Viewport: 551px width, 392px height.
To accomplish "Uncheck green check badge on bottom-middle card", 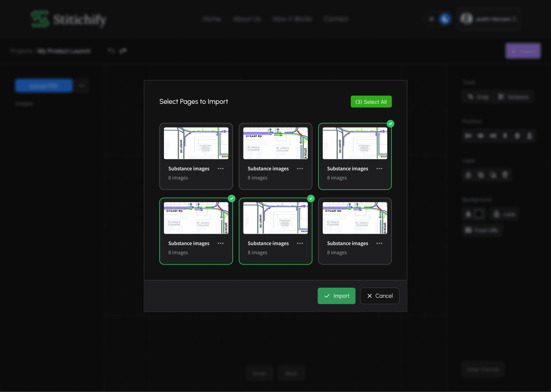I will click(311, 198).
